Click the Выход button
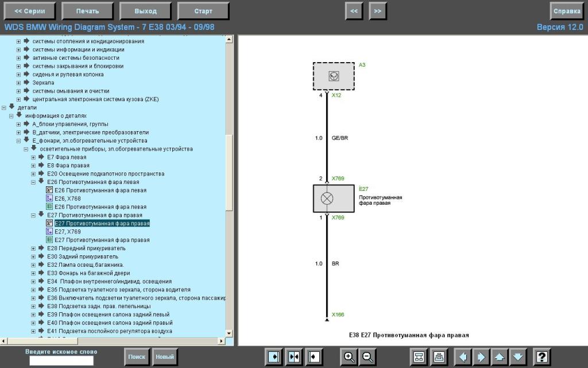 pyautogui.click(x=145, y=11)
